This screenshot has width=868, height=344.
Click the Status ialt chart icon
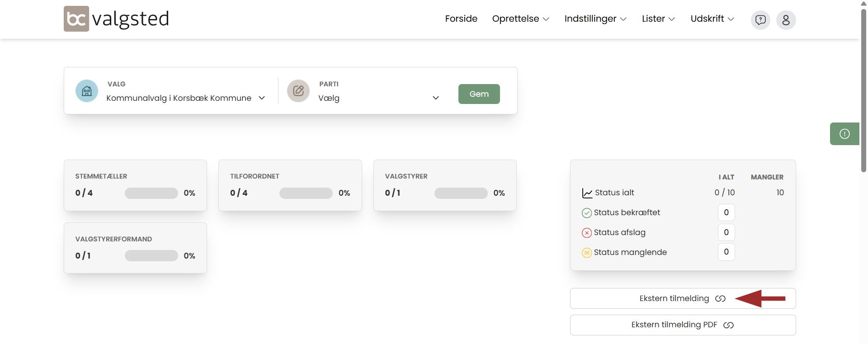[587, 193]
